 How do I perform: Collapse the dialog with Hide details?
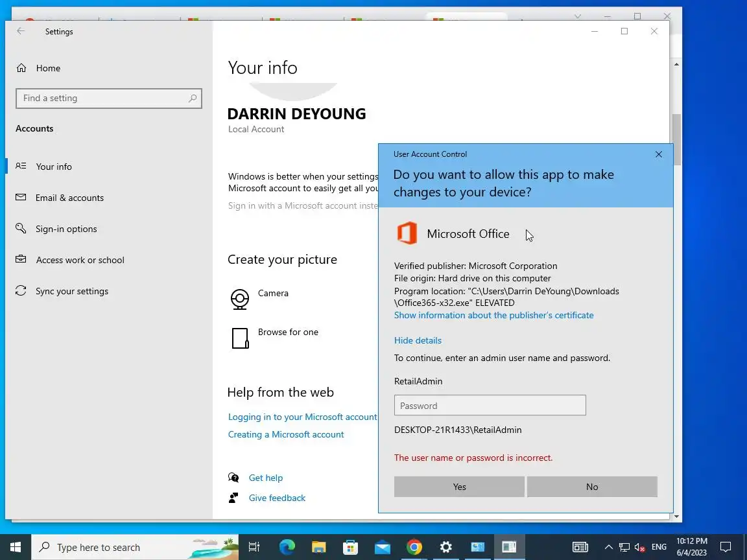click(x=418, y=340)
